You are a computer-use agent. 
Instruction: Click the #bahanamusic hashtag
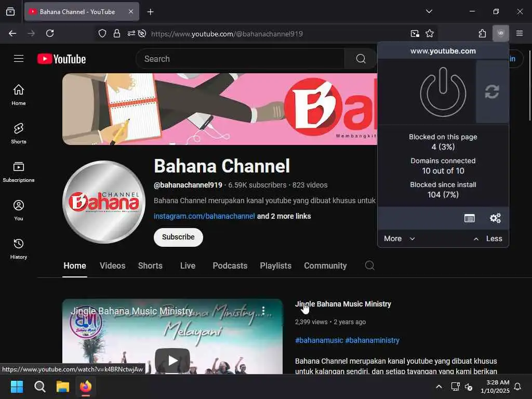tap(319, 340)
